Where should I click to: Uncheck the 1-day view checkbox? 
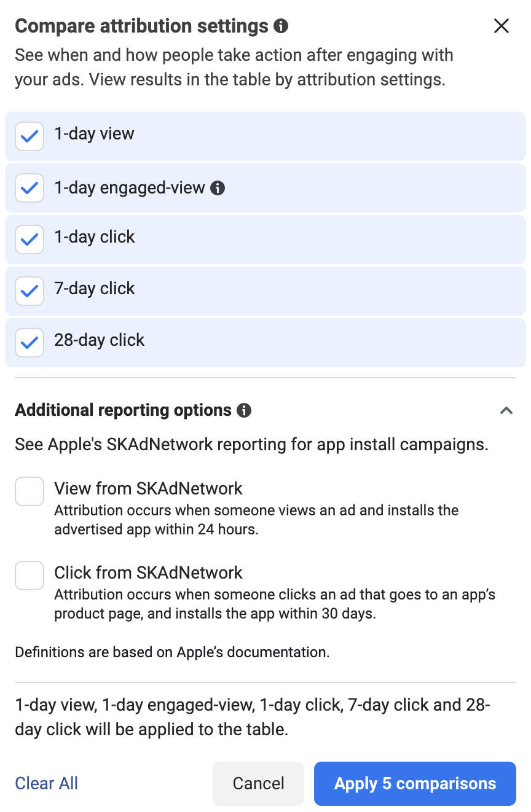pos(29,136)
